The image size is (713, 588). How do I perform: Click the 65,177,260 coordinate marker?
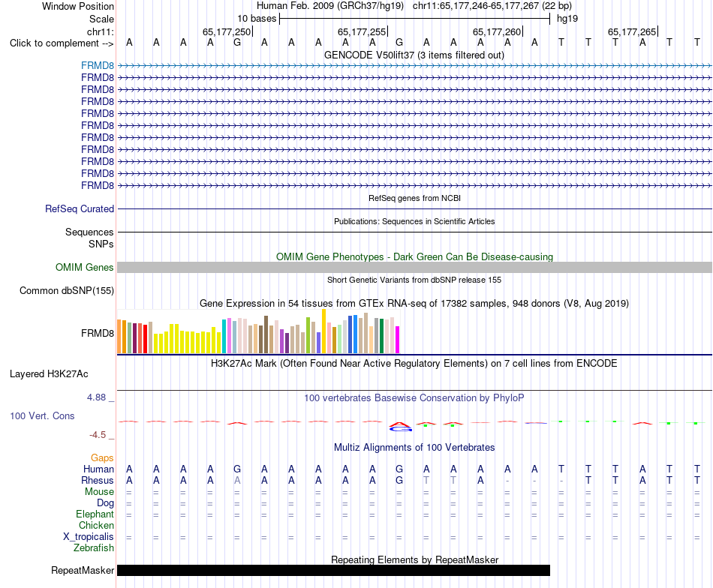click(497, 31)
